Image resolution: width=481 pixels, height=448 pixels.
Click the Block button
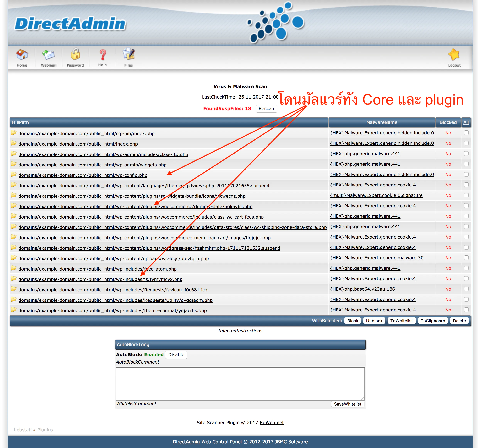tap(353, 321)
